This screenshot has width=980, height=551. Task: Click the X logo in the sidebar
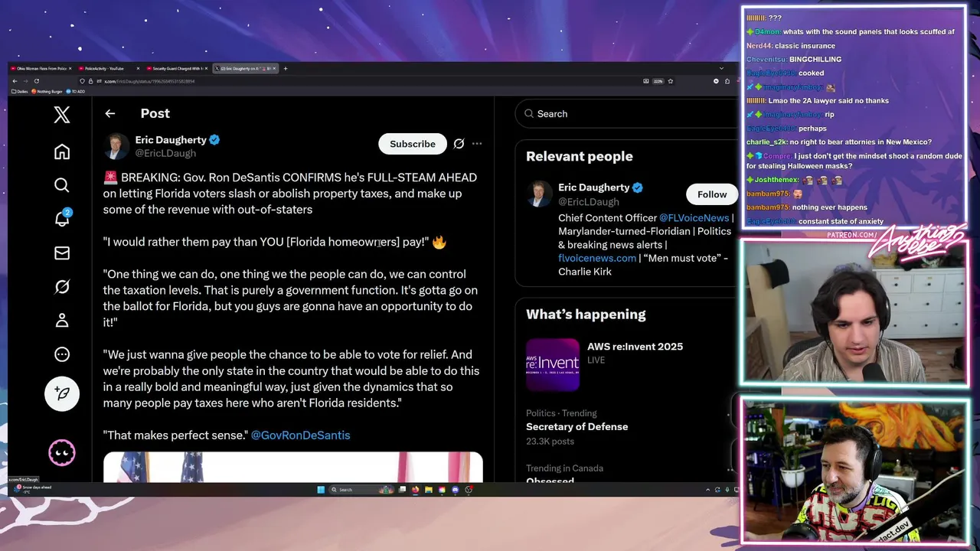pyautogui.click(x=62, y=115)
